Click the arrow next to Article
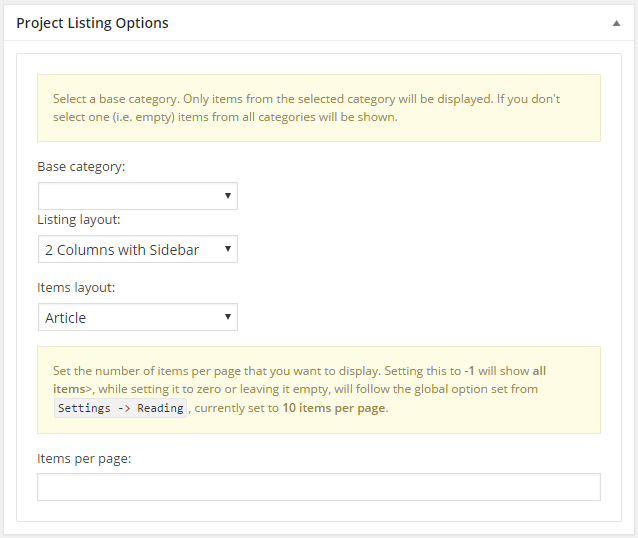Screen dimensions: 638x538 pos(228,317)
